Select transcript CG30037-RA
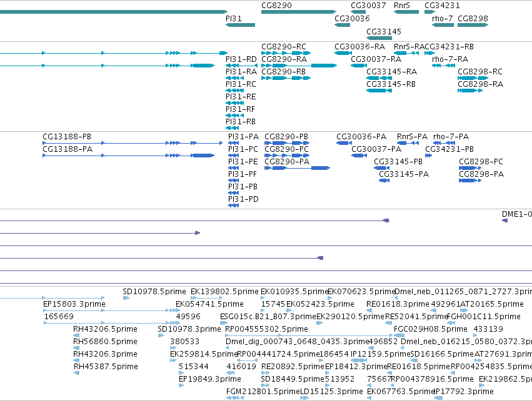This screenshot has width=532, height=401. 359,66
